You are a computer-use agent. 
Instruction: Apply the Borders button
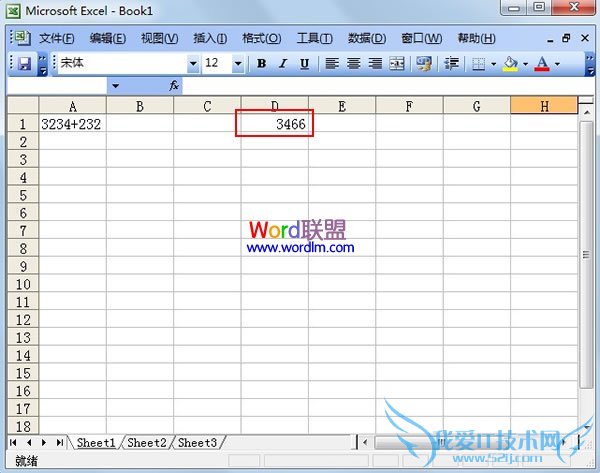478,63
